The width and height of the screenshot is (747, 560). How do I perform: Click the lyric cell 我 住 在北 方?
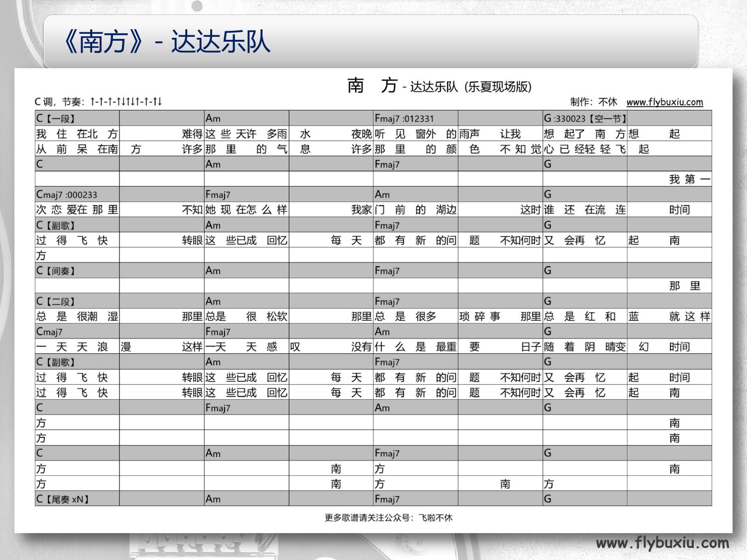pyautogui.click(x=77, y=134)
